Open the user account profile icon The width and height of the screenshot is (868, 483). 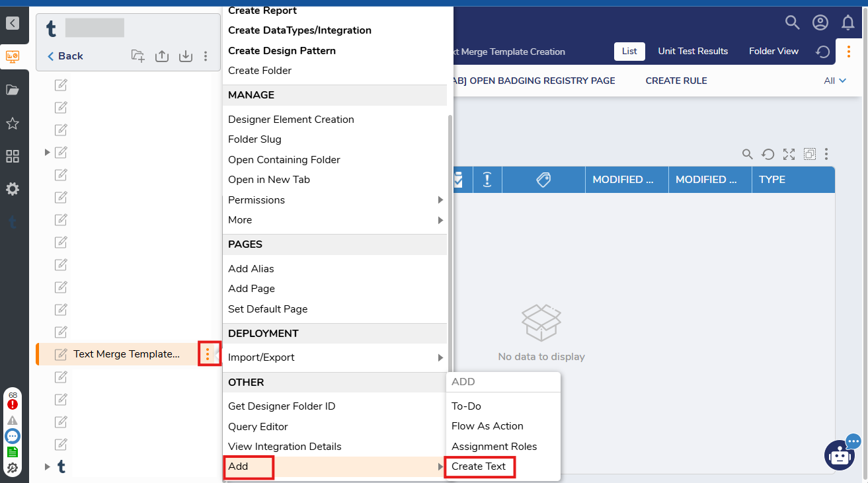coord(820,22)
